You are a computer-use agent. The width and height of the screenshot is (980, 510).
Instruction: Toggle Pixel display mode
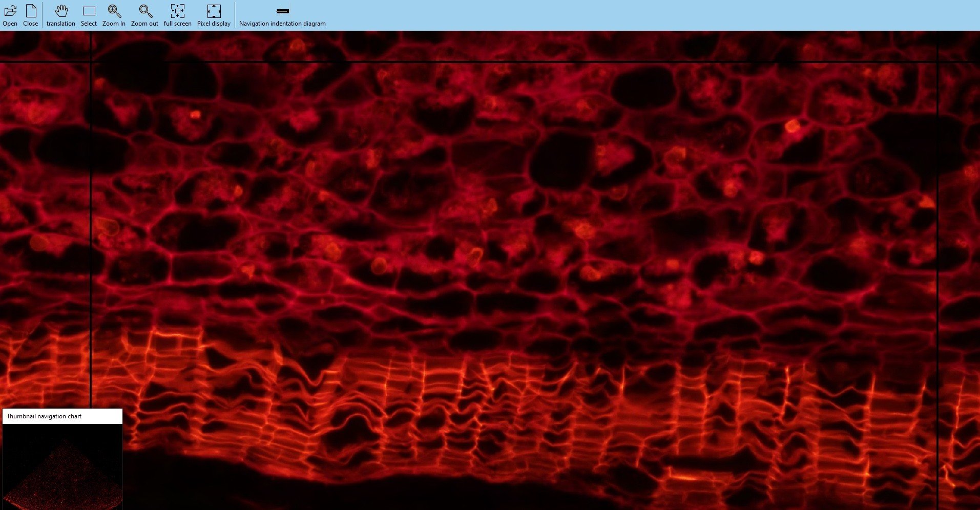214,15
